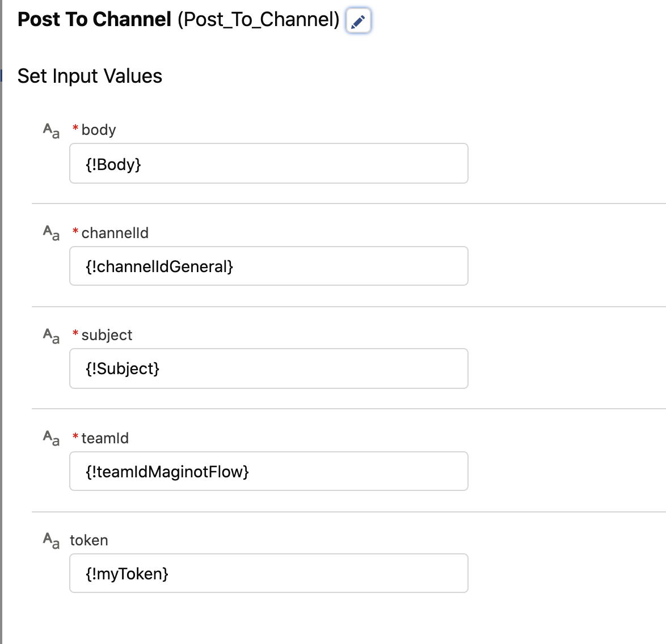Click the Aa text-type icon for teamId
The height and width of the screenshot is (644, 666).
(x=51, y=438)
